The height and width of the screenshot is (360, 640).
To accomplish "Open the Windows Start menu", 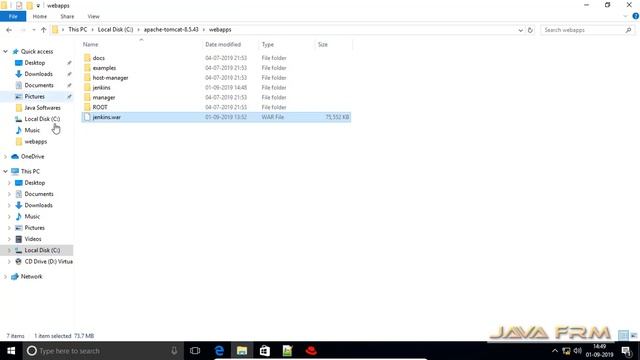I will pyautogui.click(x=11, y=351).
